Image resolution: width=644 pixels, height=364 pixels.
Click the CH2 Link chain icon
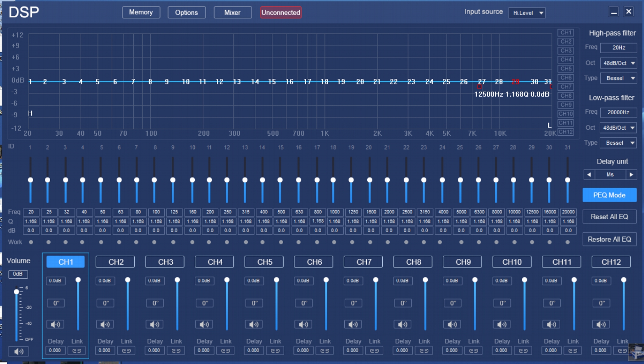126,350
